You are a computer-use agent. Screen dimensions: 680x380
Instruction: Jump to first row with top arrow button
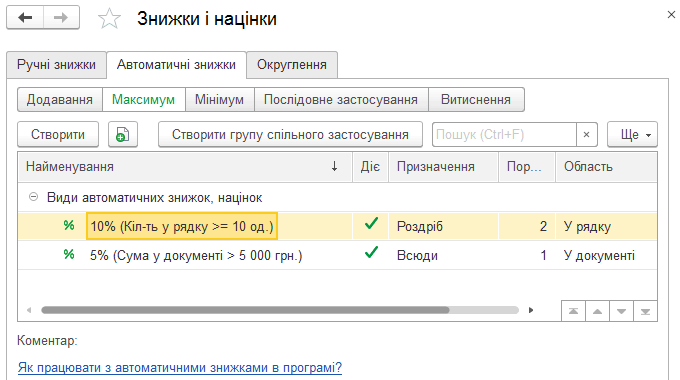[573, 311]
